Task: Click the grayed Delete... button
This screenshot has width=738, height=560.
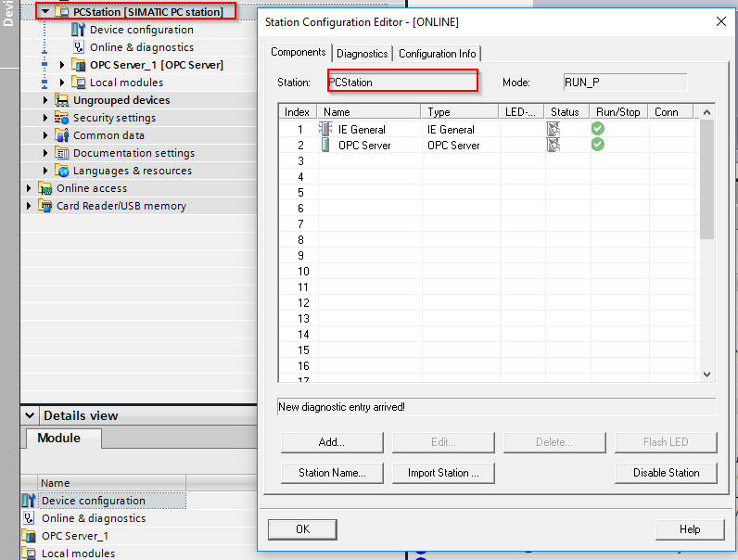Action: [x=554, y=442]
